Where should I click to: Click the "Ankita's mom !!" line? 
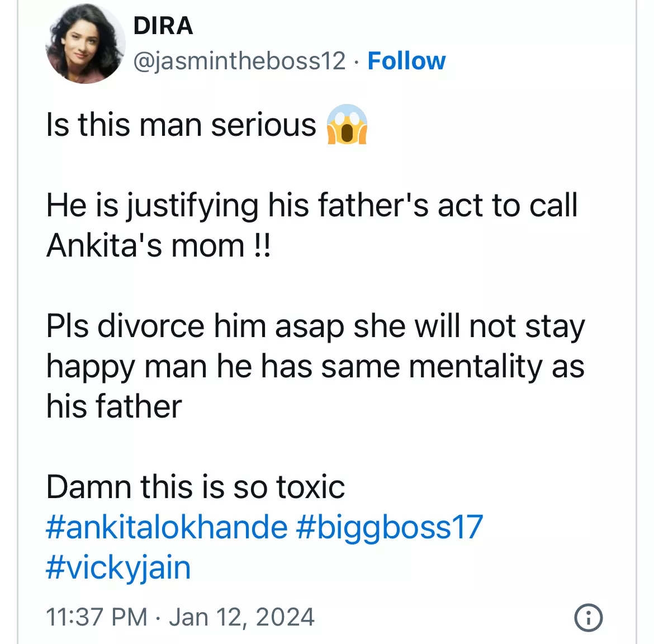pos(159,245)
